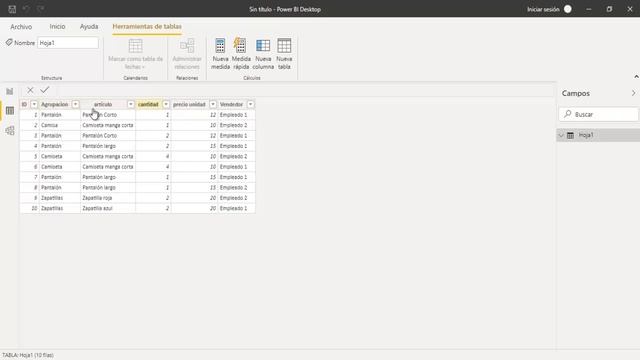
Task: Click the Nombre field containing Hoja1
Action: coord(68,43)
